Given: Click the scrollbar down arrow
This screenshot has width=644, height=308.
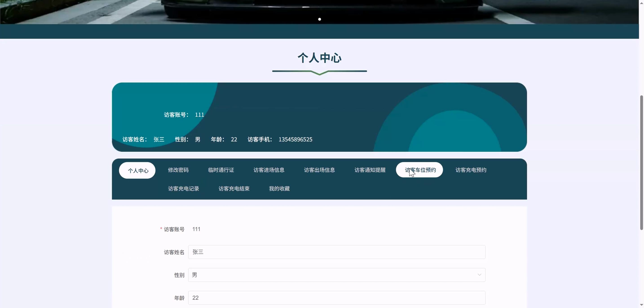Looking at the screenshot, I should tap(641, 305).
